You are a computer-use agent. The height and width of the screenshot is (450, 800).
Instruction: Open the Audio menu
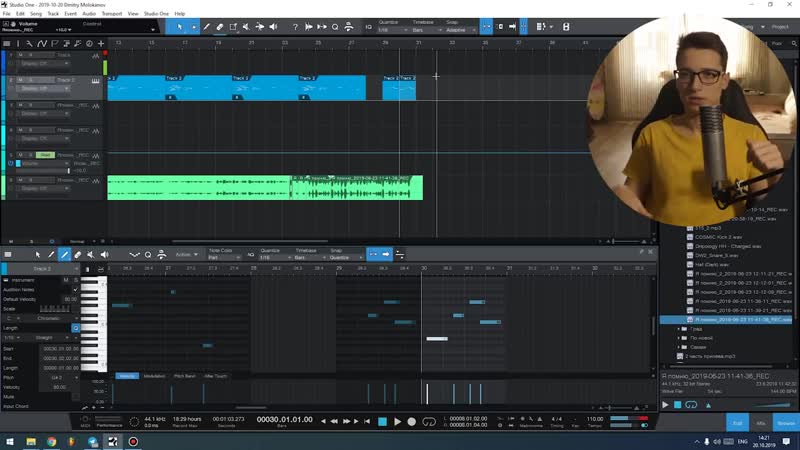coord(89,14)
